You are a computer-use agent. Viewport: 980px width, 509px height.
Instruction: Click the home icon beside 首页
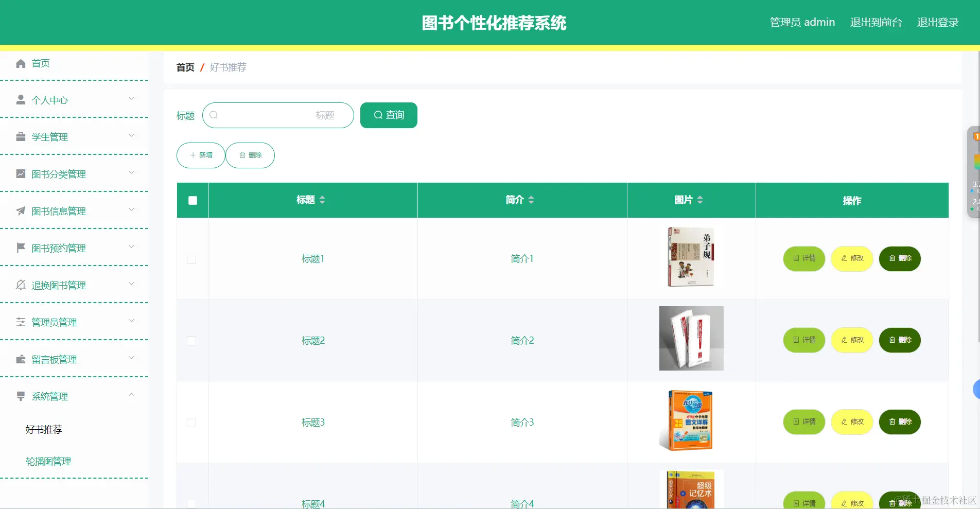21,63
